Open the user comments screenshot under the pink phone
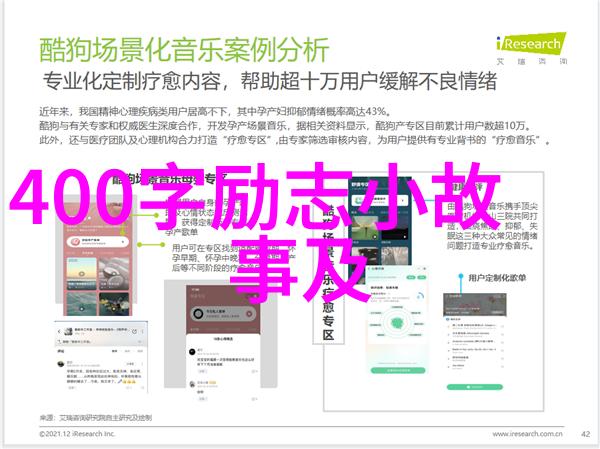Image resolution: width=600 pixels, height=449 pixels. coord(101,357)
